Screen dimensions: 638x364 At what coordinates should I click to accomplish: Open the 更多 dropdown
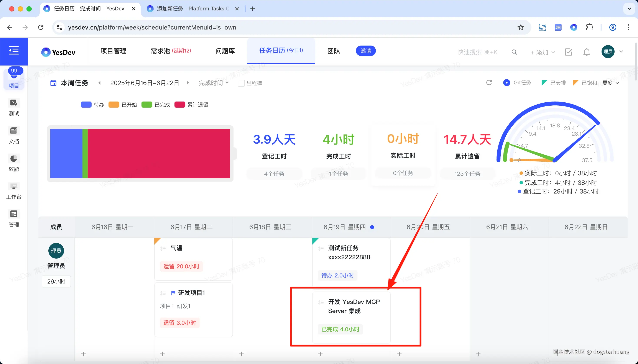[610, 83]
